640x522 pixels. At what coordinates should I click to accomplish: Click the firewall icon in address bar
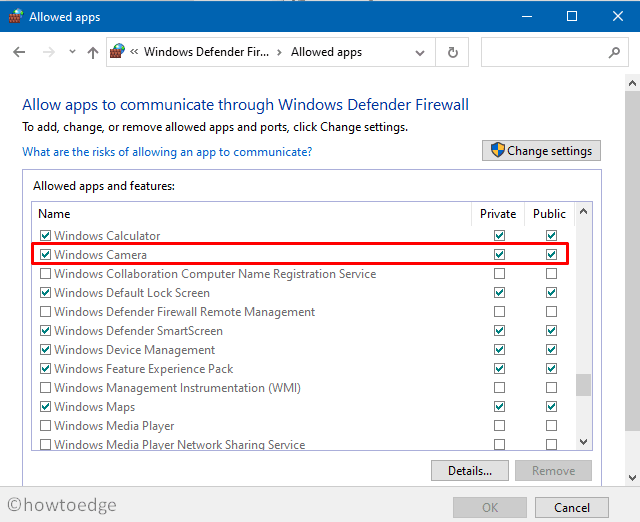(118, 52)
